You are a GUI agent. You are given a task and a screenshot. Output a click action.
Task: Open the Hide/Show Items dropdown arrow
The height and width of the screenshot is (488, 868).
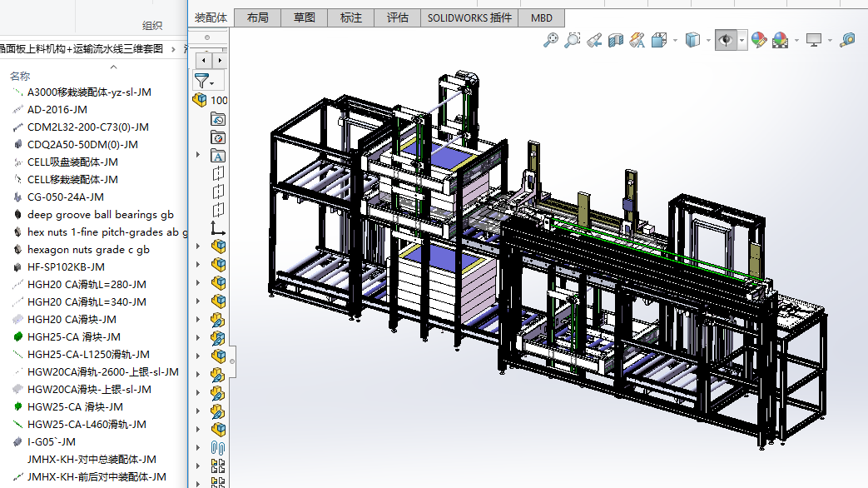[x=742, y=40]
